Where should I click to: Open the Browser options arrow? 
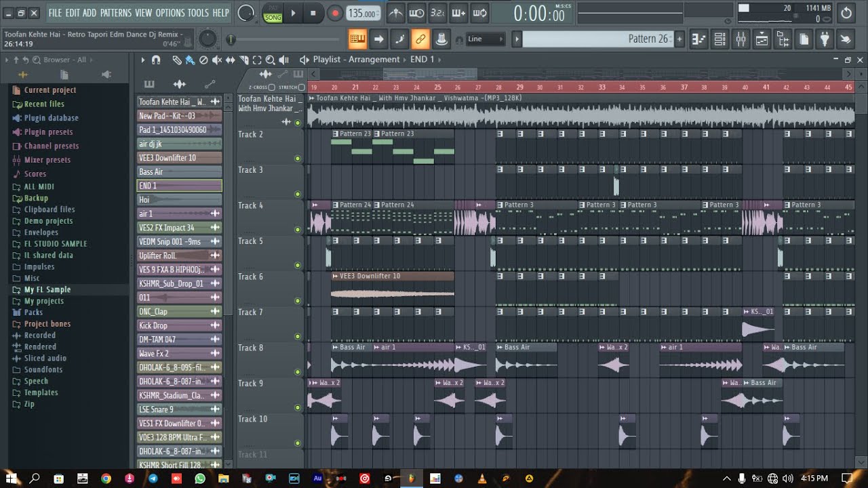pyautogui.click(x=7, y=60)
